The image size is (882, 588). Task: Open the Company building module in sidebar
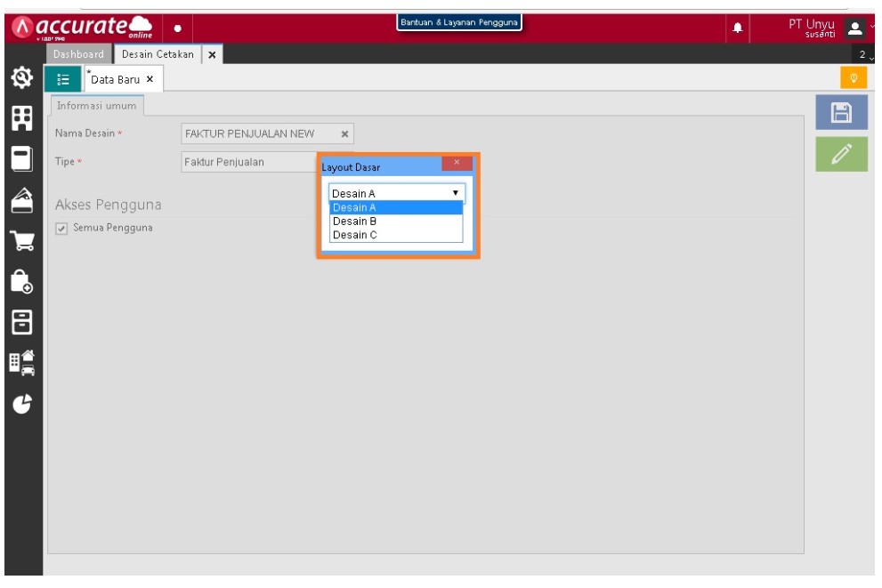(20, 118)
